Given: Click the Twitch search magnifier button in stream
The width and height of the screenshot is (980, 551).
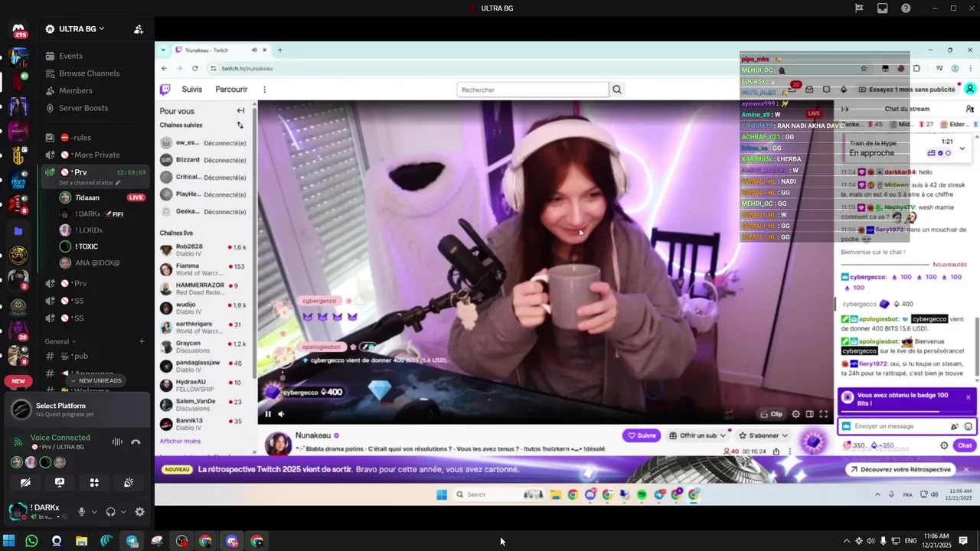Looking at the screenshot, I should coord(617,90).
